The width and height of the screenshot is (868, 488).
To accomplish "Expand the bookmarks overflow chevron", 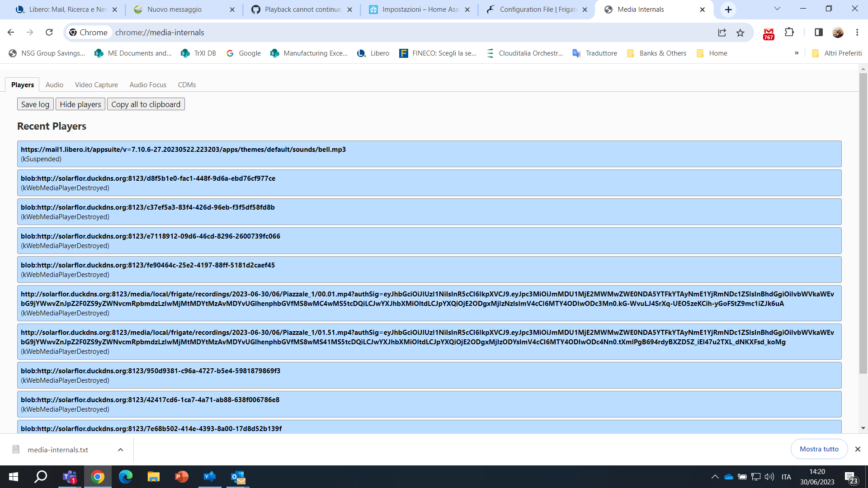I will pyautogui.click(x=797, y=53).
